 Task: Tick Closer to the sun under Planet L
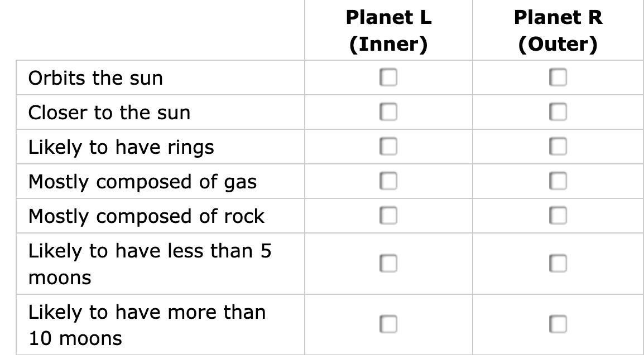point(388,112)
